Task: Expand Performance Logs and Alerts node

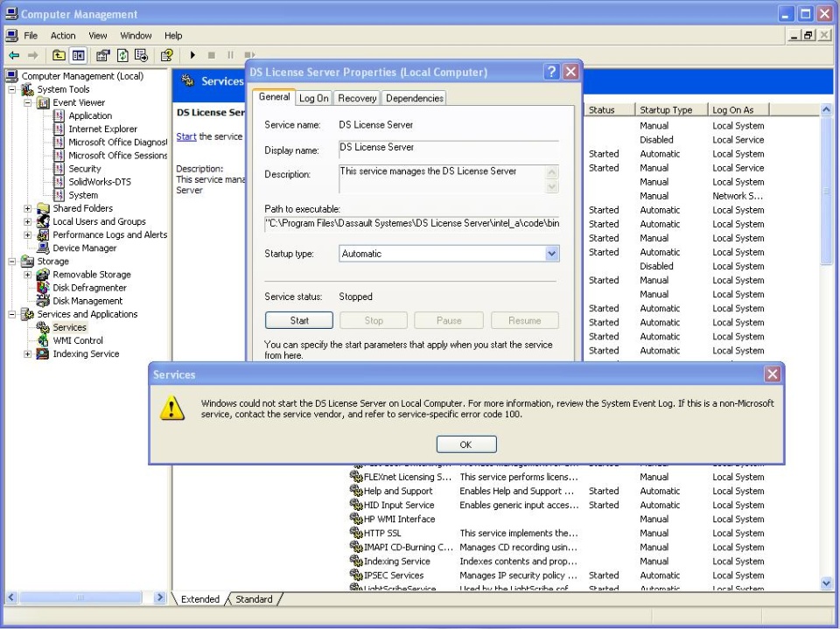Action: click(27, 234)
